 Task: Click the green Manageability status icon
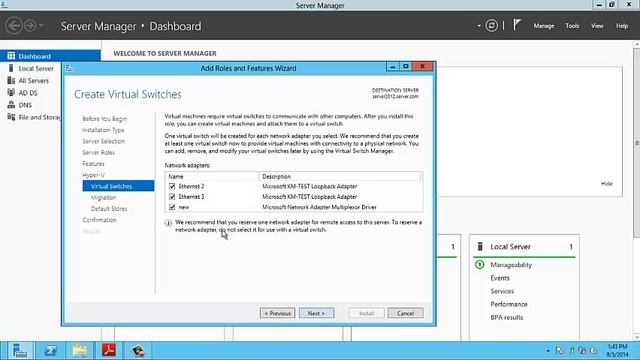[x=480, y=264]
